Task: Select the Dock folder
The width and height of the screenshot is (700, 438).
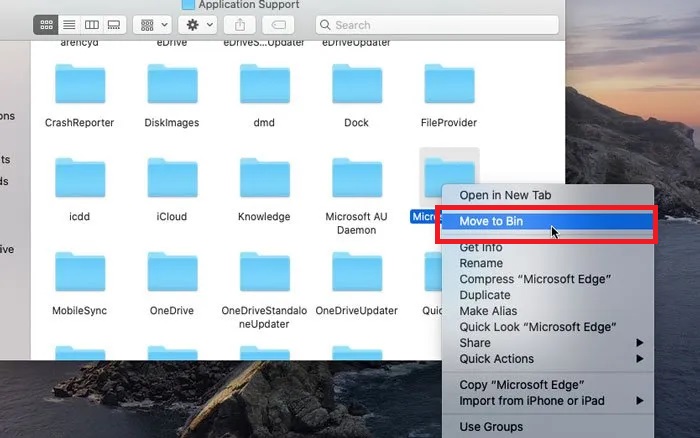Action: pyautogui.click(x=357, y=84)
